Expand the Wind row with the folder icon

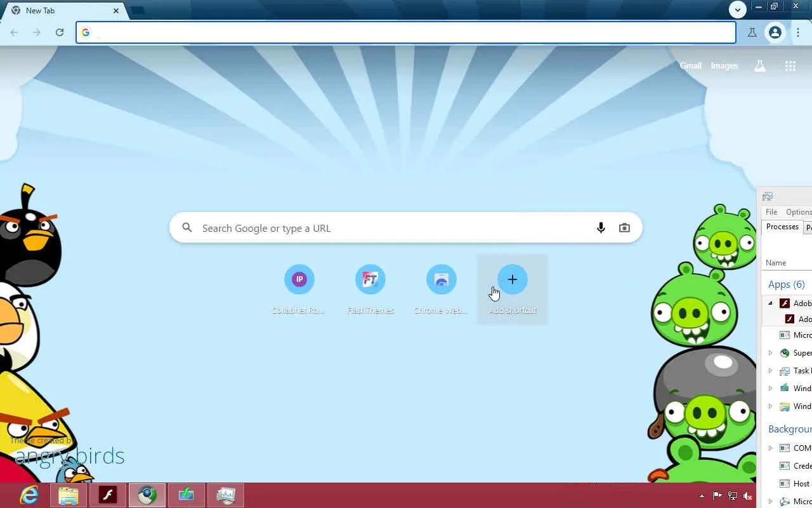(x=770, y=406)
